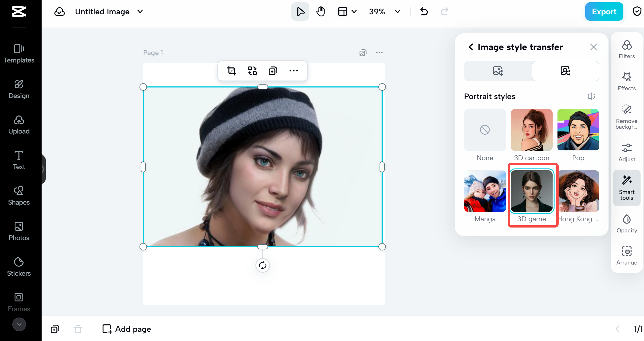Viewport: 644px width, 341px height.
Task: Open the Effects panel
Action: coord(627,82)
